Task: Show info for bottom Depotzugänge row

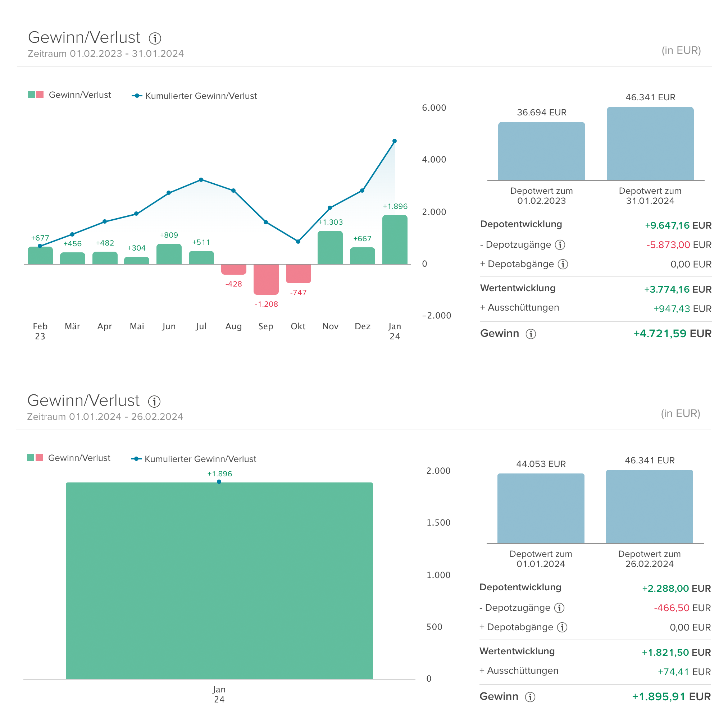Action: click(x=559, y=608)
